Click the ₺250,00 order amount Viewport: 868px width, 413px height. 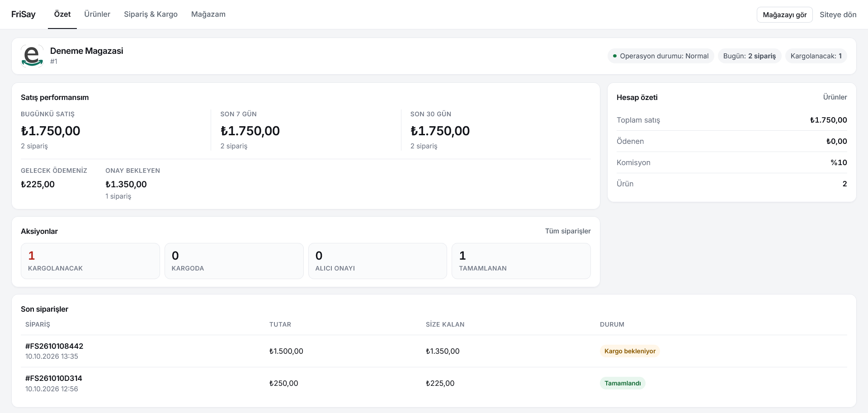(x=283, y=383)
